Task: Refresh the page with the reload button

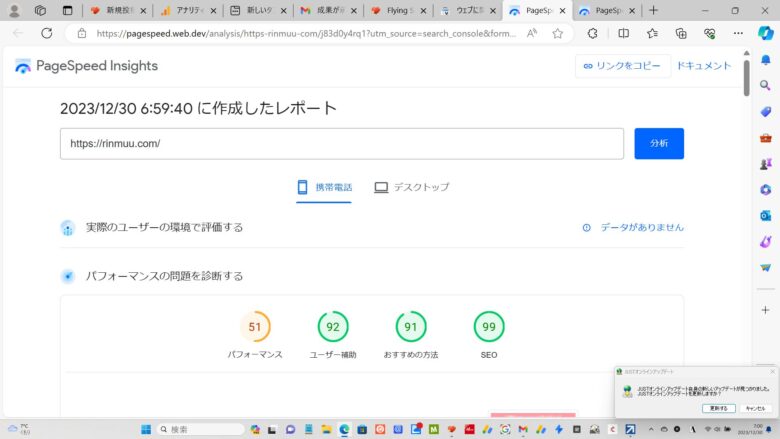Action: click(46, 33)
